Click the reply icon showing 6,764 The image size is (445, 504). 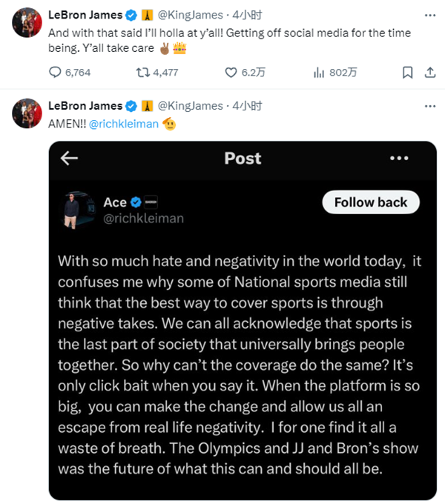point(55,73)
